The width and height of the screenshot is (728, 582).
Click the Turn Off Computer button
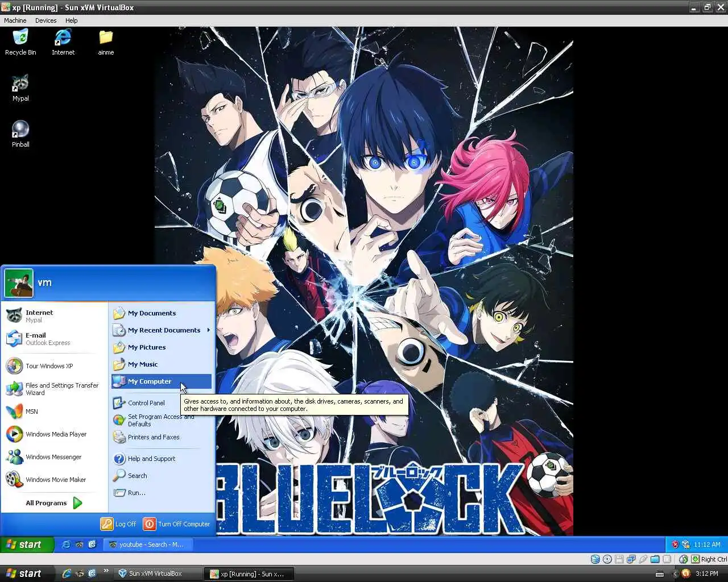(177, 524)
